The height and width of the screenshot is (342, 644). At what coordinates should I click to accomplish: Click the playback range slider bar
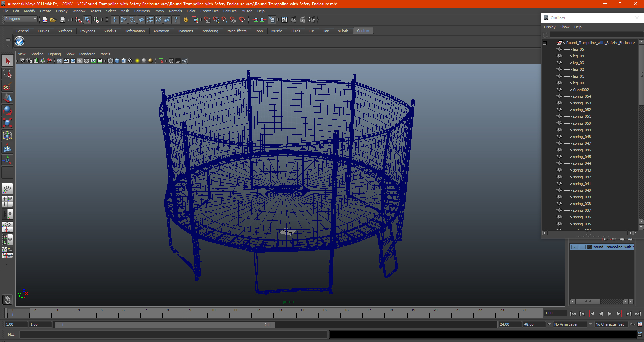165,325
